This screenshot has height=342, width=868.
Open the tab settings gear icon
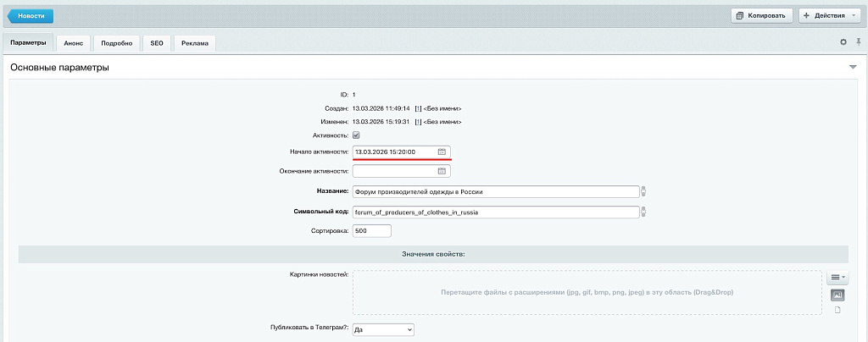coord(843,41)
